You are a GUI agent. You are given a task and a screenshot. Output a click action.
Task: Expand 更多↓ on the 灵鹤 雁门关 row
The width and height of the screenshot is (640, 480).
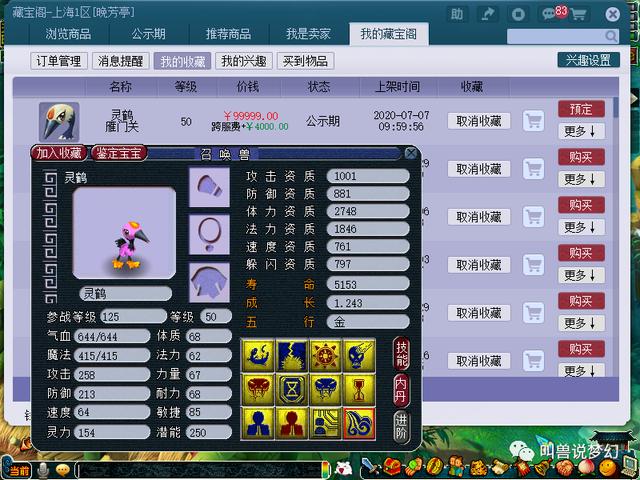(581, 131)
